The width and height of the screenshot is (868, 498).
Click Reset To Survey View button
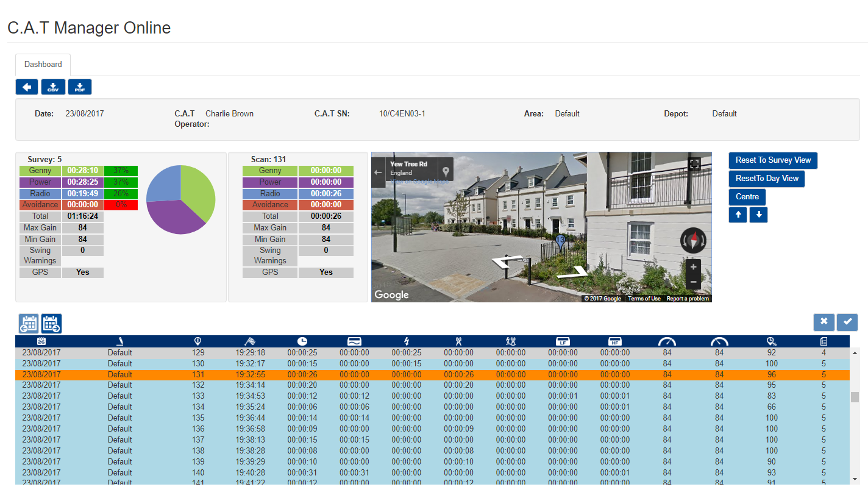pos(773,160)
